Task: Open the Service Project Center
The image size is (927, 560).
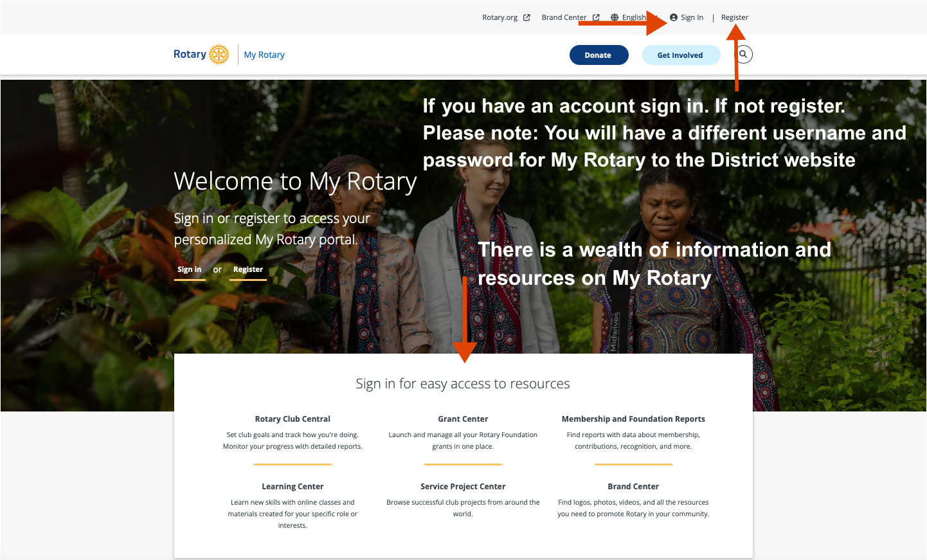Action: (x=463, y=487)
